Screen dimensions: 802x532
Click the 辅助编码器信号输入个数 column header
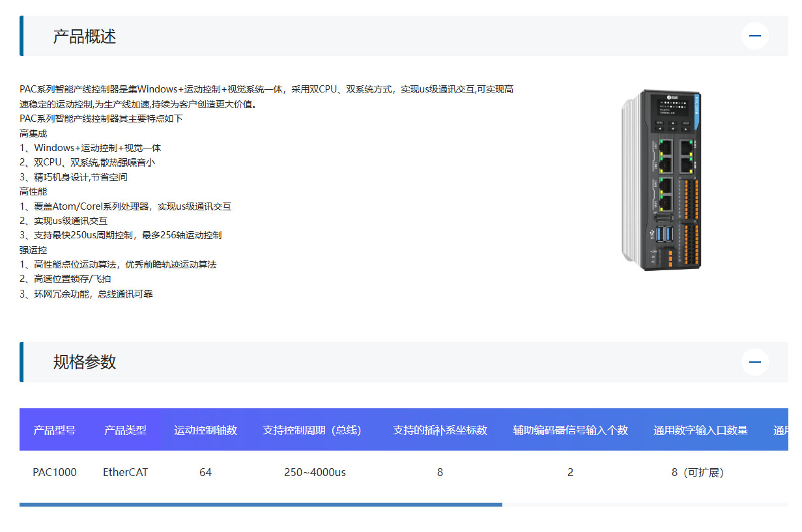570,430
